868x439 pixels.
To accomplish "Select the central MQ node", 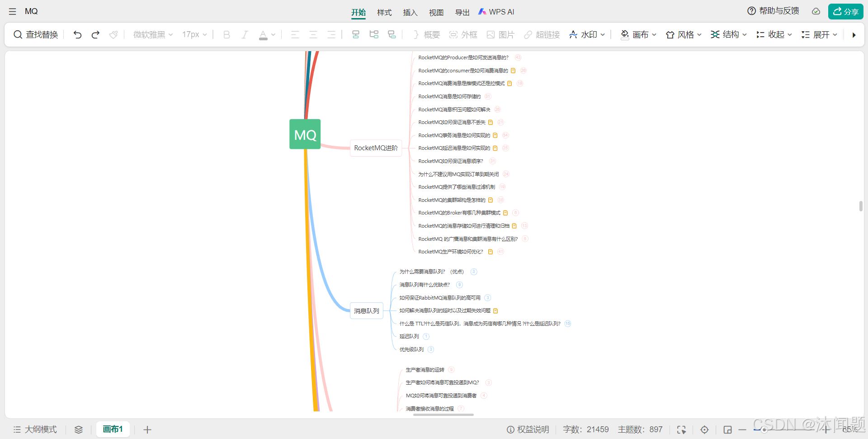I will [305, 134].
